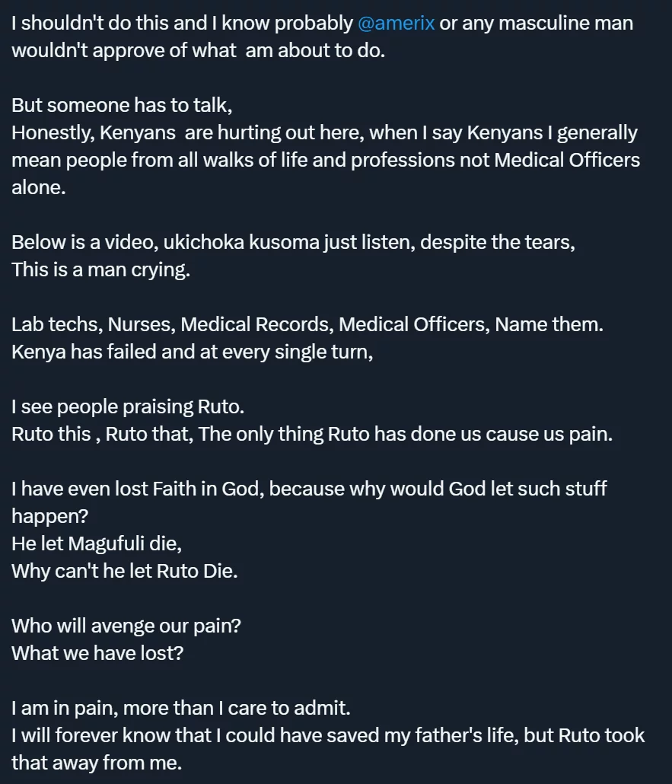Click the line starting "Honestly, Kenyans are hurting"
Viewport: 672px width, 784px height.
(x=324, y=132)
